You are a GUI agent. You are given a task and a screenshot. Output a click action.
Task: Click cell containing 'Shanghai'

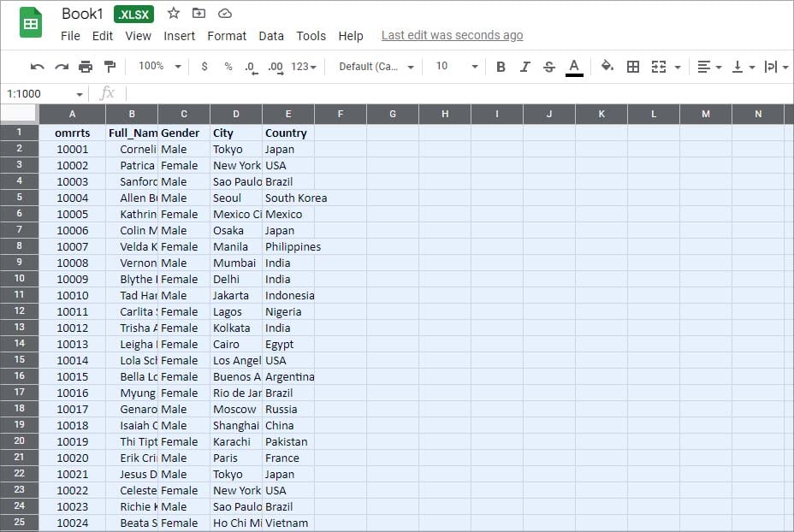(x=236, y=425)
